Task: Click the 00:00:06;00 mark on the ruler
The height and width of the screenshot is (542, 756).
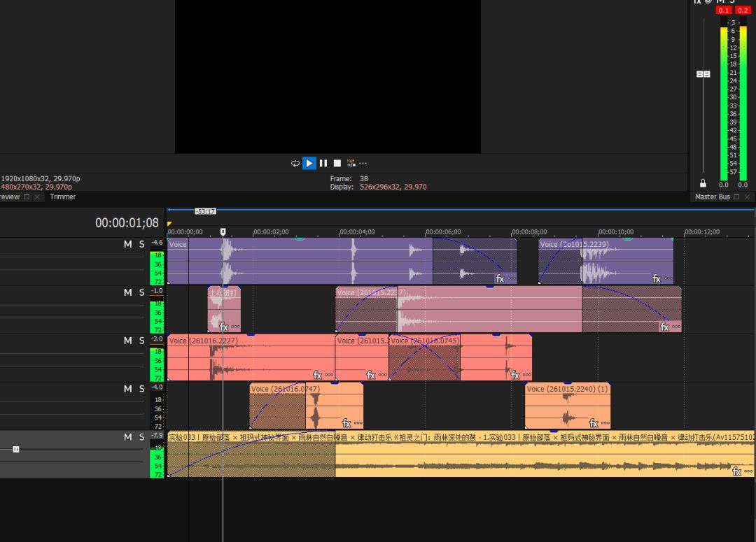Action: [443, 231]
